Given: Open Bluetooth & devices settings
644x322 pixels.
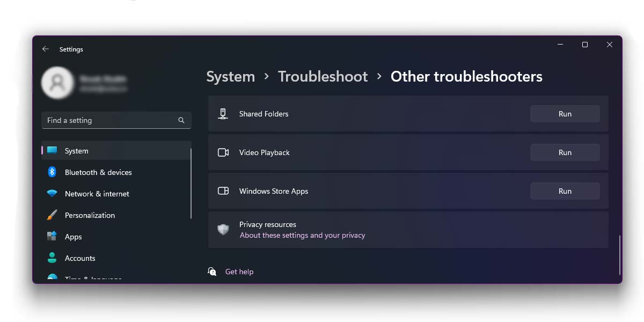Looking at the screenshot, I should [x=116, y=172].
